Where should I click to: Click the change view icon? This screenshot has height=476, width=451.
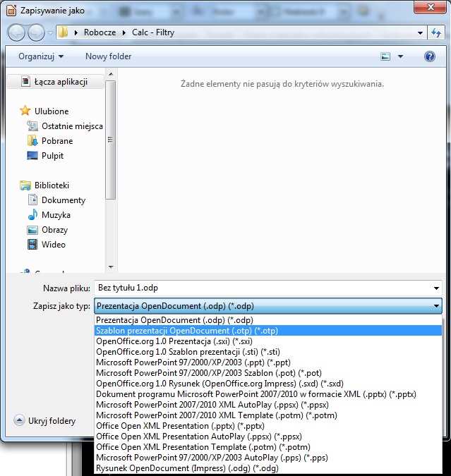(385, 56)
